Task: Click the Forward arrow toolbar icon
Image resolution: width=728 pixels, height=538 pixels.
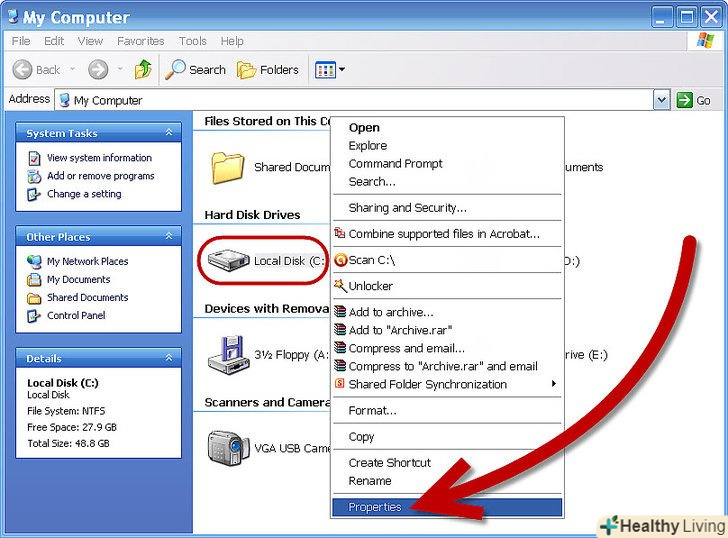Action: [98, 70]
